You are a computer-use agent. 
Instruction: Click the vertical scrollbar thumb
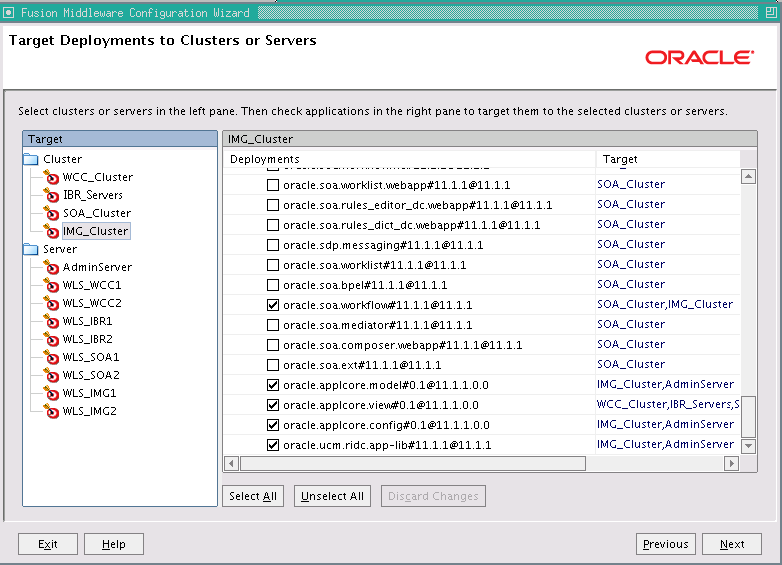click(x=748, y=417)
